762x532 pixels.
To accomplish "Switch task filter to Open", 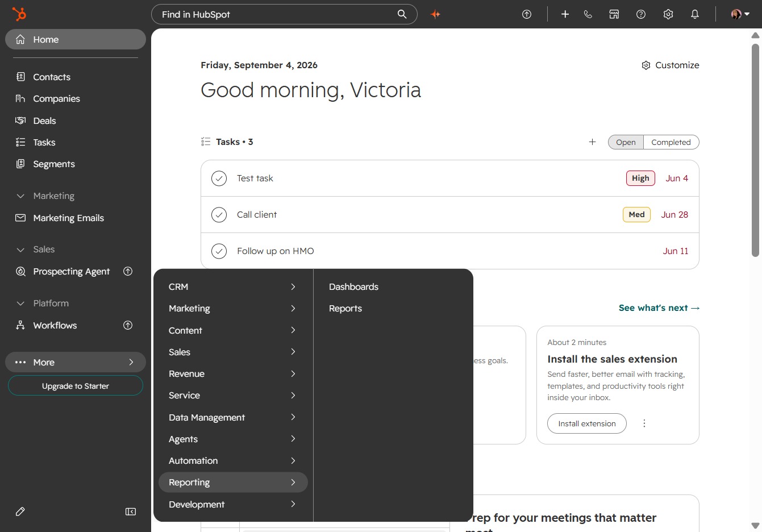I will [x=626, y=142].
